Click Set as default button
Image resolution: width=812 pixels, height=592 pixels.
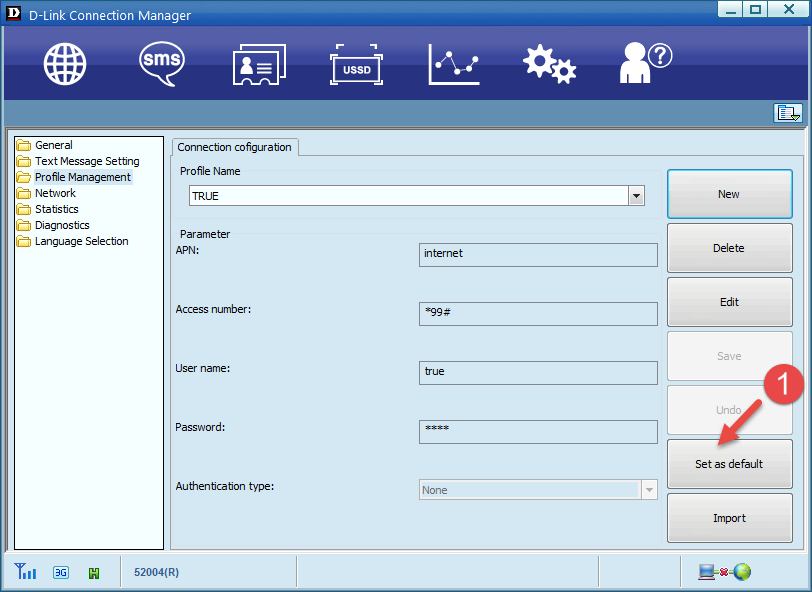coord(729,464)
